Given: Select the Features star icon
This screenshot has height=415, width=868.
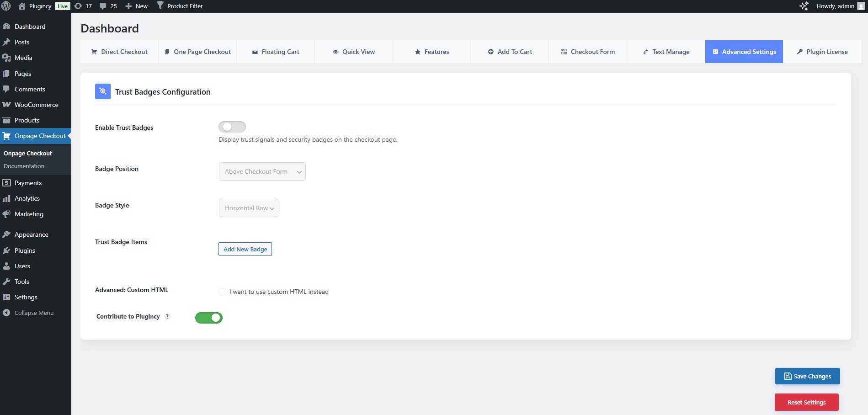Looking at the screenshot, I should pyautogui.click(x=417, y=52).
